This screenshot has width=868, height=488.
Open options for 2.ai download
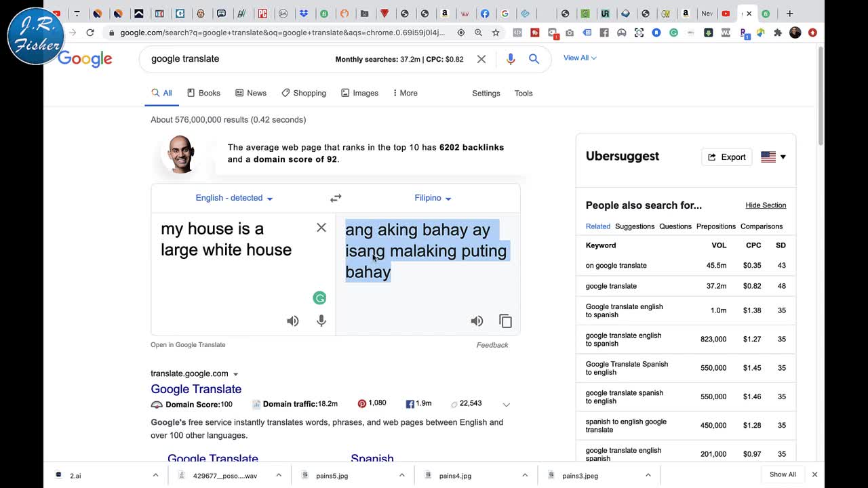coord(155,475)
